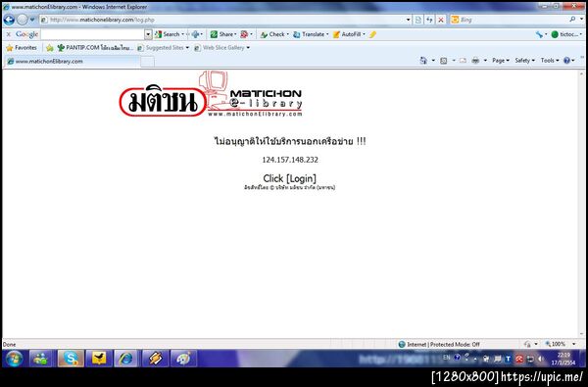The width and height of the screenshot is (588, 387).
Task: Expand the address bar history dropdown arrow
Action: tap(409, 20)
